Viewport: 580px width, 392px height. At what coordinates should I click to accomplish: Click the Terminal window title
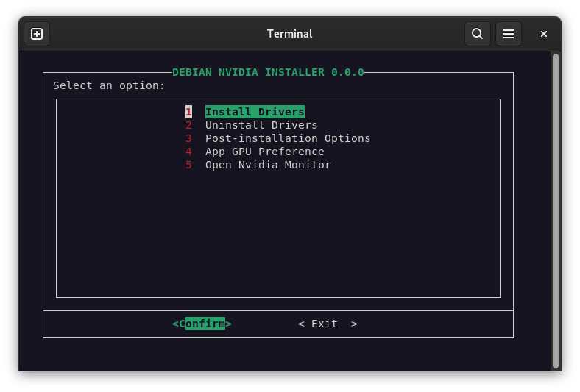(x=289, y=34)
